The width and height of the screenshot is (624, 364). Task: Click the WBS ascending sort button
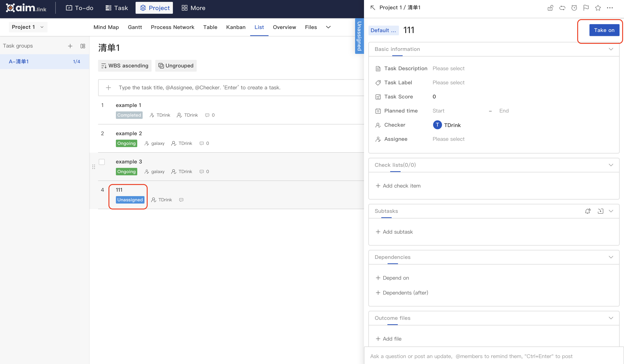tap(125, 66)
